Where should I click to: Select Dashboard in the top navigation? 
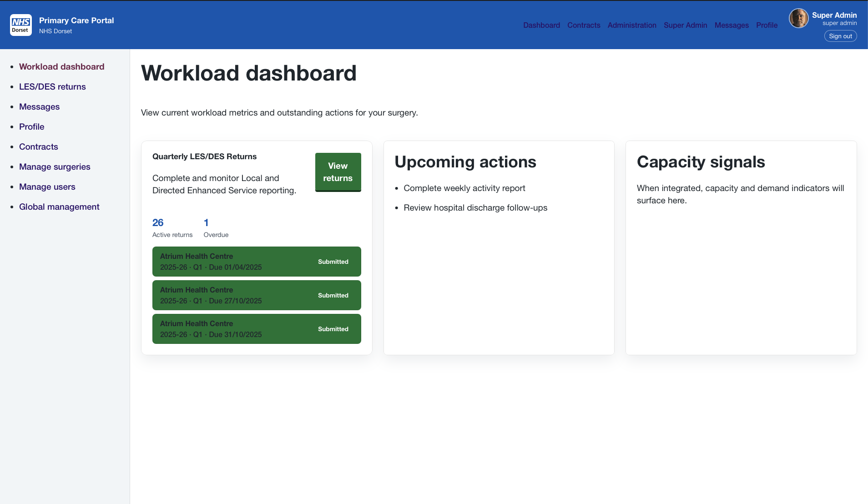pos(541,25)
